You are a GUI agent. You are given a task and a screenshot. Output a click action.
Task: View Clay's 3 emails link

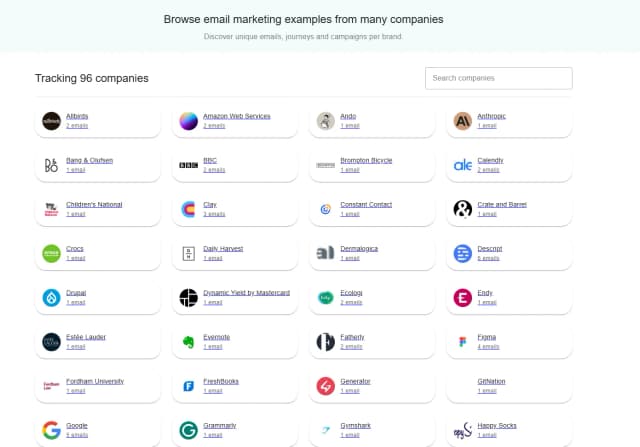pyautogui.click(x=214, y=214)
